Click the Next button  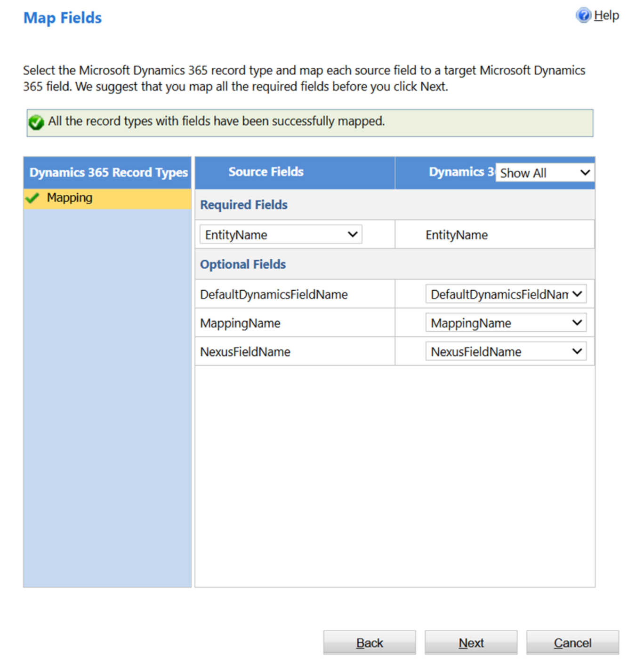(471, 643)
